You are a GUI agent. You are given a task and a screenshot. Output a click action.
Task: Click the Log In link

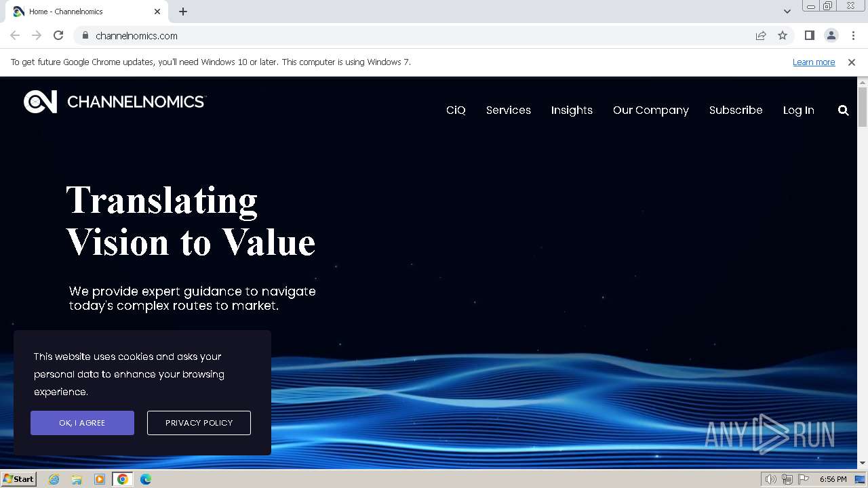pyautogui.click(x=799, y=110)
